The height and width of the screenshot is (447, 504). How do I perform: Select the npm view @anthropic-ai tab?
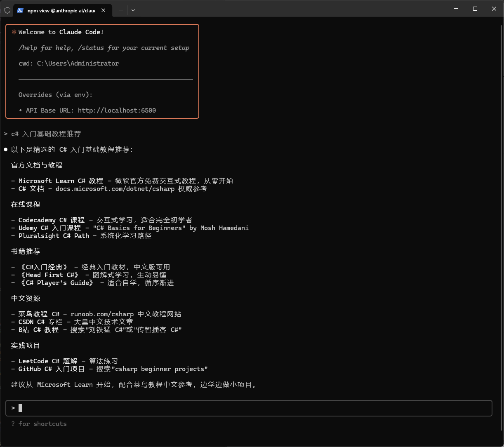pos(62,10)
